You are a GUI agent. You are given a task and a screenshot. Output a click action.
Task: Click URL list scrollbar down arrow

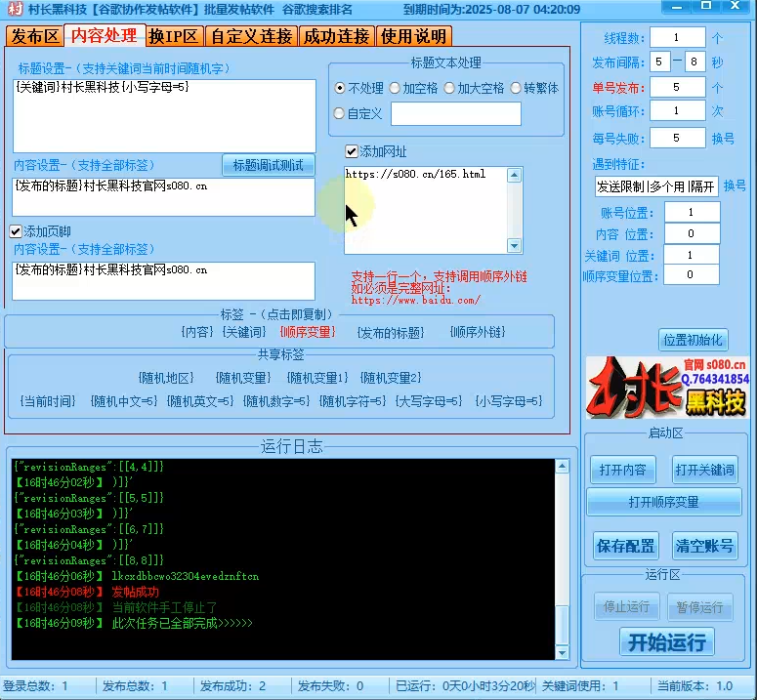pyautogui.click(x=514, y=246)
